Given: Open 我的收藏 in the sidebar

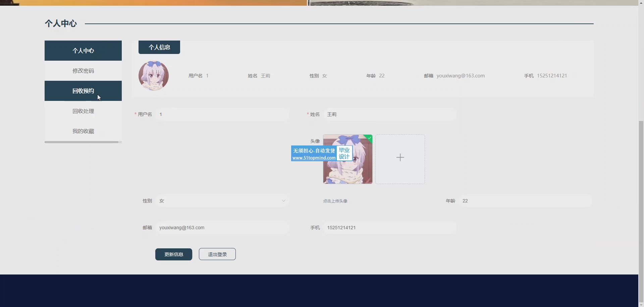Looking at the screenshot, I should coord(83,131).
